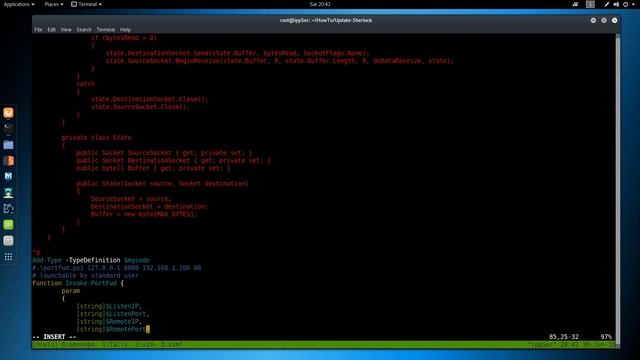Image resolution: width=640 pixels, height=360 pixels.
Task: Open the Terminal app menu in top panel
Action: 87,4
